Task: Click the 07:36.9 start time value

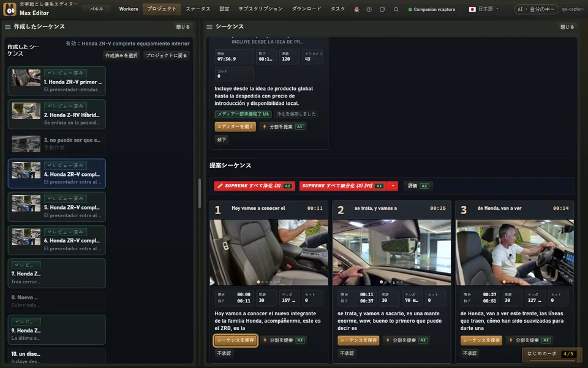Action: pyautogui.click(x=227, y=59)
